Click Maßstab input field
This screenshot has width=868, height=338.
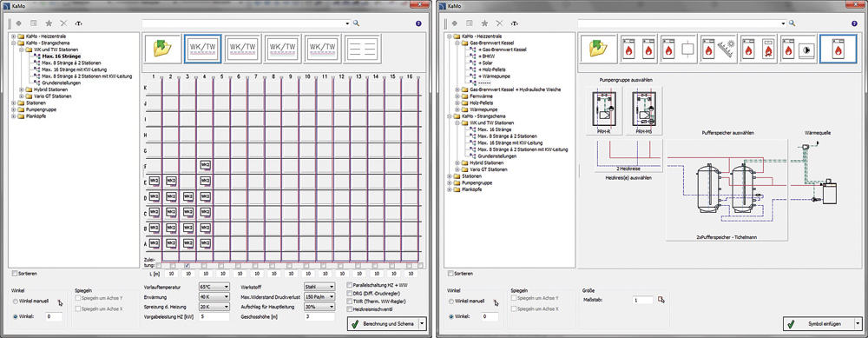click(642, 300)
